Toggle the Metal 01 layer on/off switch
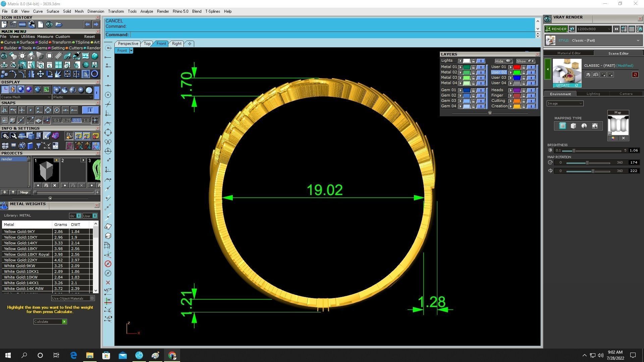 [x=481, y=67]
